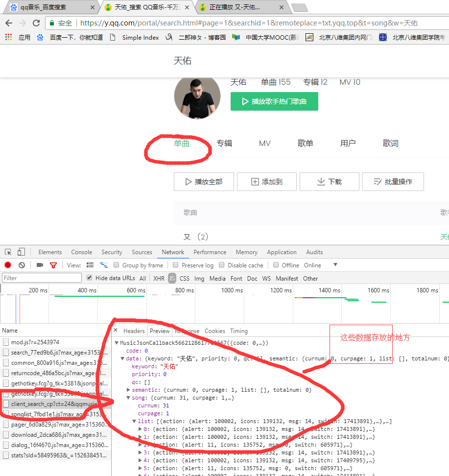Image resolution: width=449 pixels, height=476 pixels.
Task: Close the 正在播放 又-天佑 tab
Action: [x=282, y=7]
